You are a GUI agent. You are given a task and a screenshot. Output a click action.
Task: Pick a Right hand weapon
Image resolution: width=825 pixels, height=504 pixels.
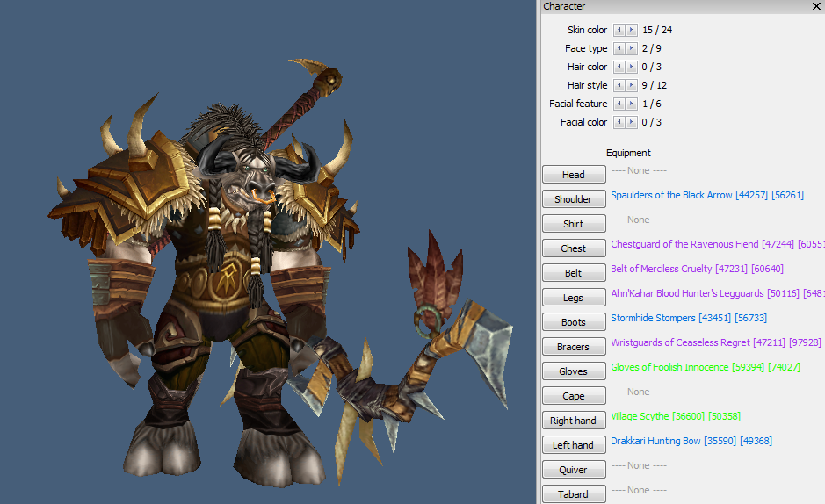[x=574, y=421]
